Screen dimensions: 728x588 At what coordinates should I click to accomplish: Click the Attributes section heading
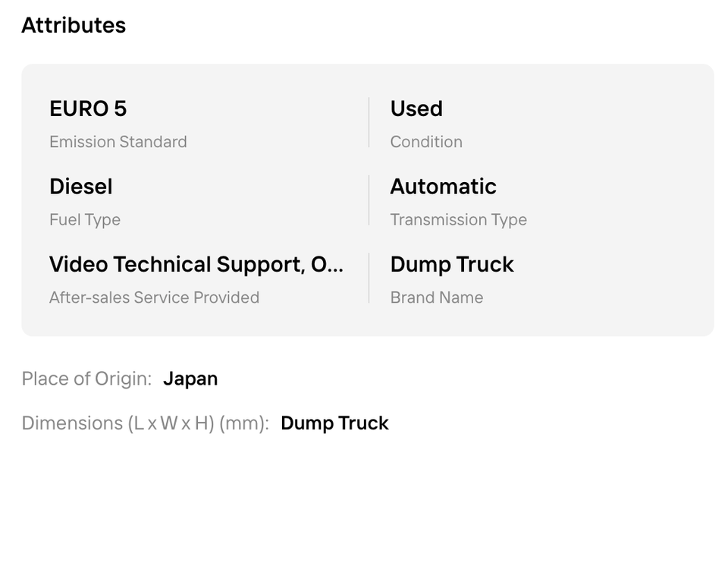(74, 25)
